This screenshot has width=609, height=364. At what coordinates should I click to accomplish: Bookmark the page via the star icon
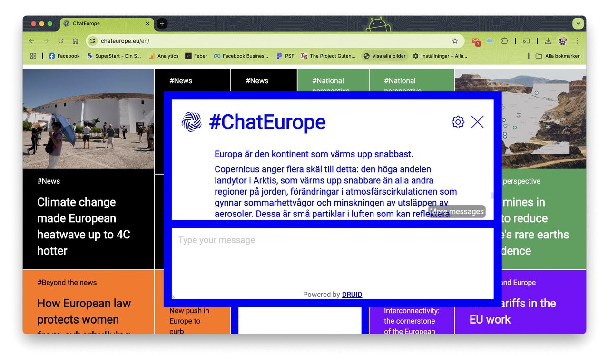455,41
